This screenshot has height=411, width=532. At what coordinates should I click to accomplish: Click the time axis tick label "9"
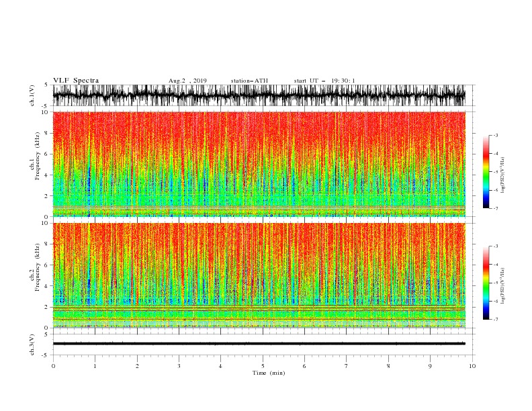click(430, 366)
